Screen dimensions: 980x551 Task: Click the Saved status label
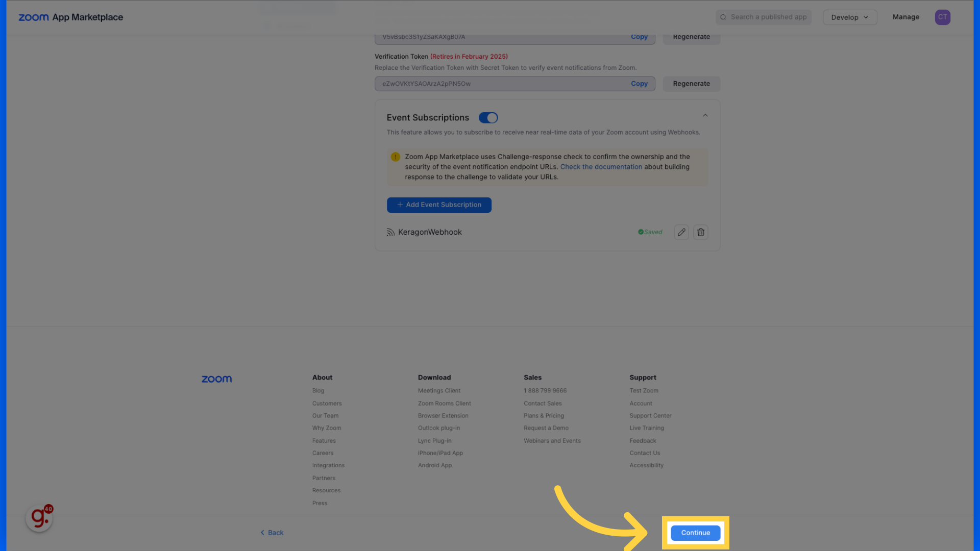(x=650, y=232)
